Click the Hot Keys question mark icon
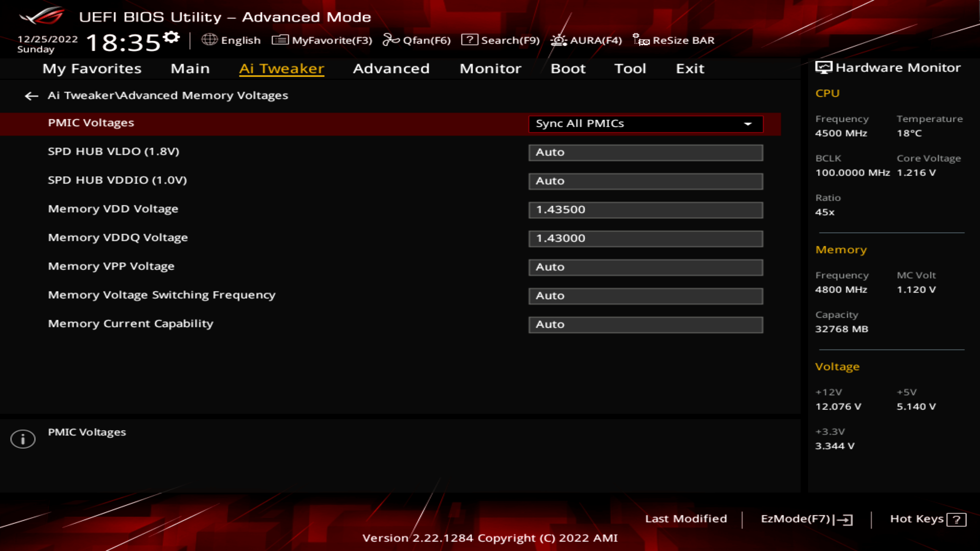 coord(956,519)
